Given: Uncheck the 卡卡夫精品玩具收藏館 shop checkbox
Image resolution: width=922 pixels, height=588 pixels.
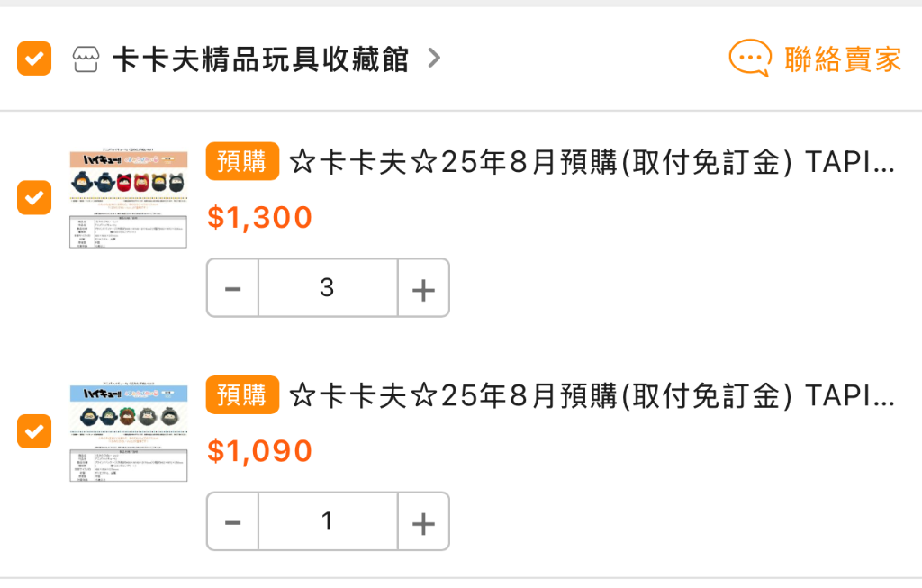Looking at the screenshot, I should [34, 59].
